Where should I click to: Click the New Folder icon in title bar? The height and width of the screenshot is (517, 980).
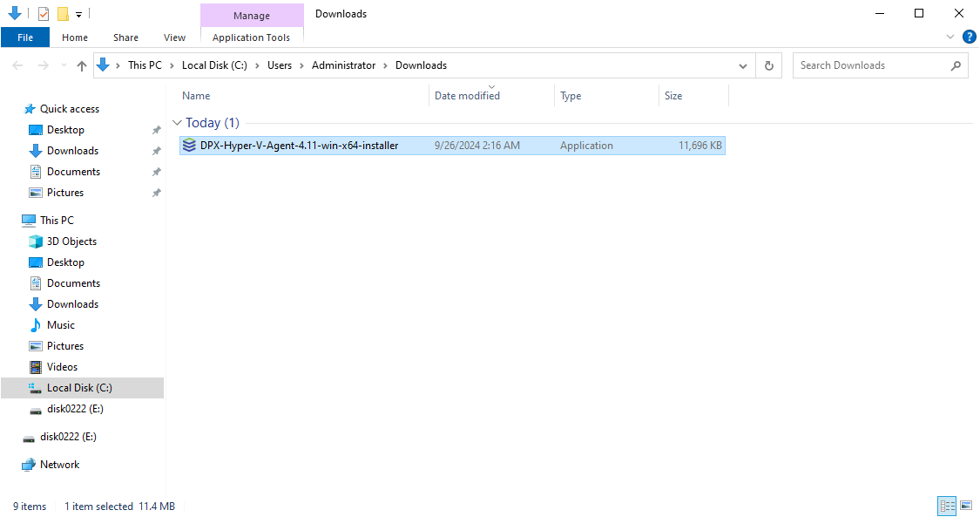coord(63,14)
